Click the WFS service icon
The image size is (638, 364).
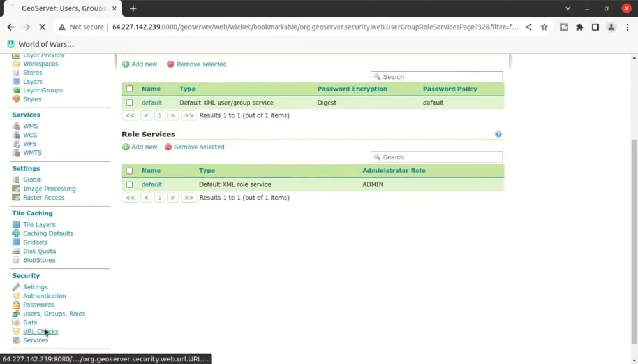[17, 144]
